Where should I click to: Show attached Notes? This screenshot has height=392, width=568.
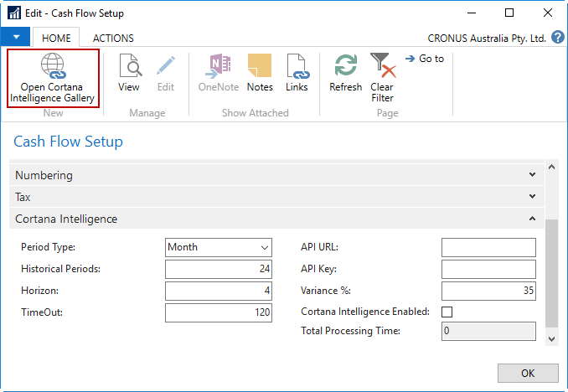click(260, 65)
